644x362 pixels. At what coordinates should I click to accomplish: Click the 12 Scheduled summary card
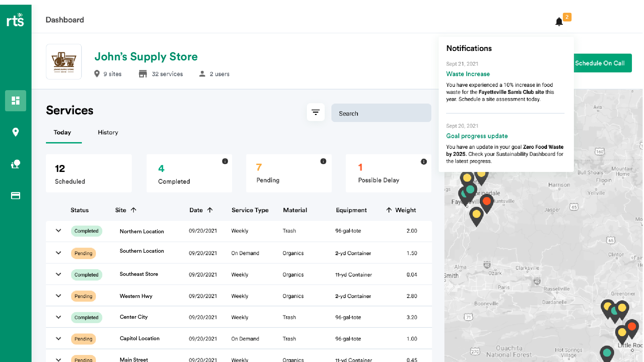[x=89, y=173]
